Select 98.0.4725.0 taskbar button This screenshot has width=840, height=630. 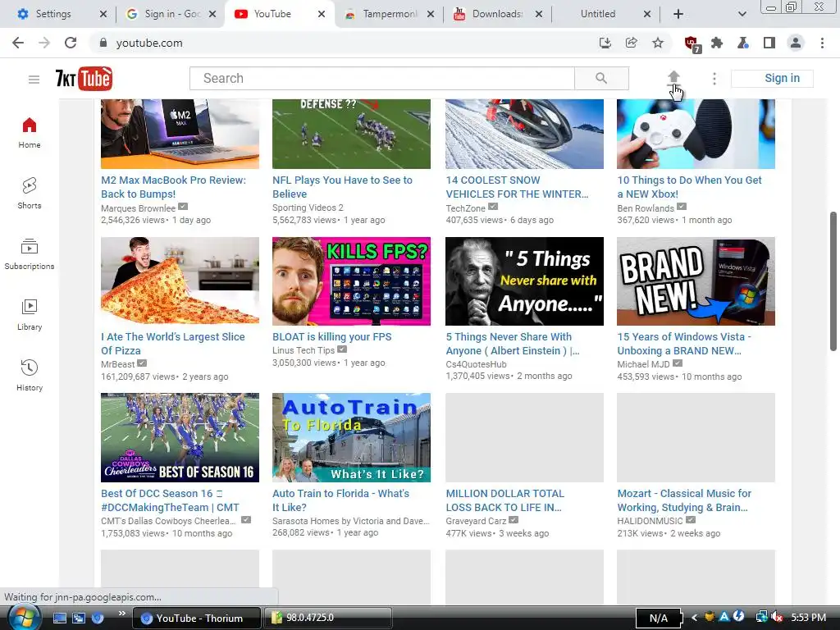pyautogui.click(x=328, y=619)
